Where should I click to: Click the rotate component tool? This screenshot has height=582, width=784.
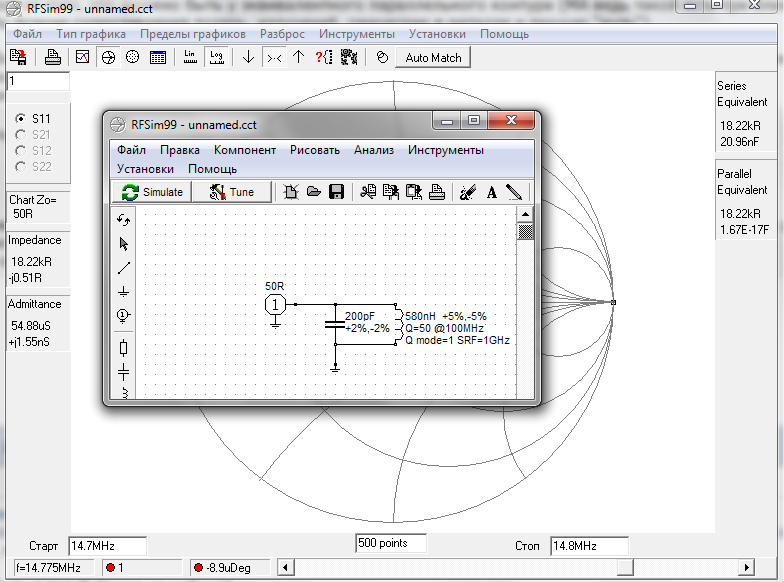coord(124,220)
